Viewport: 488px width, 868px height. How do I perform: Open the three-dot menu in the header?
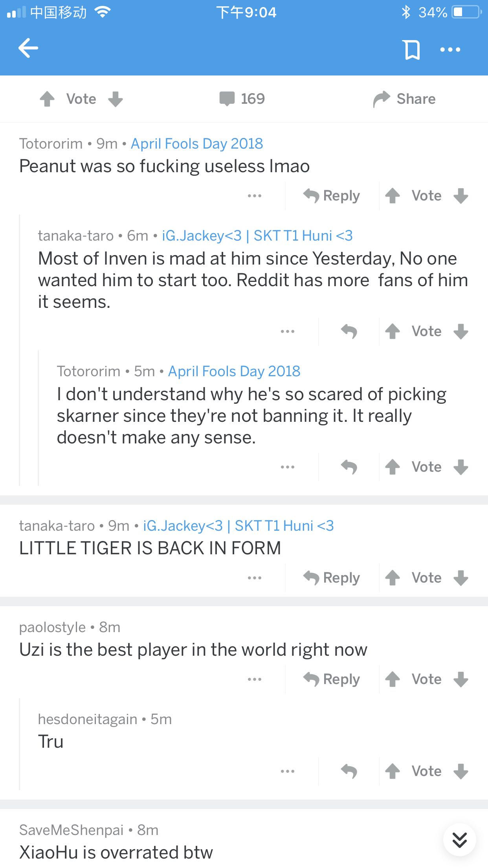pyautogui.click(x=450, y=50)
